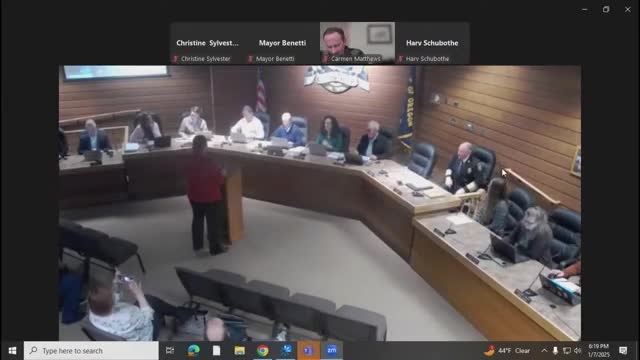
Task: Restore down the Zoom window
Action: 606,9
